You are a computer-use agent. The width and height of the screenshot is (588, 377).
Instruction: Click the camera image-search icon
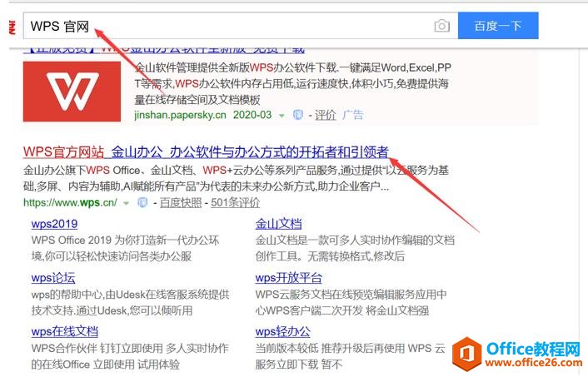click(441, 26)
